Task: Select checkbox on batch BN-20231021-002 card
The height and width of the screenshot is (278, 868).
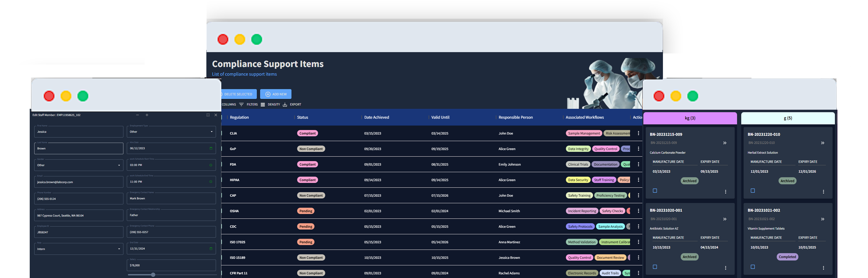Action: 753,267
